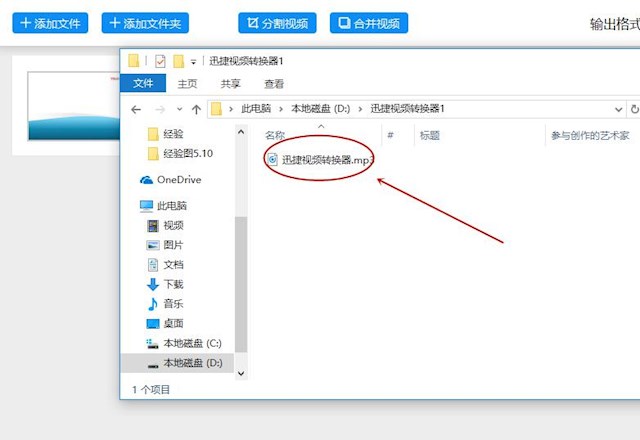Click the OneDrive cloud icon
The image size is (640, 440).
click(146, 180)
